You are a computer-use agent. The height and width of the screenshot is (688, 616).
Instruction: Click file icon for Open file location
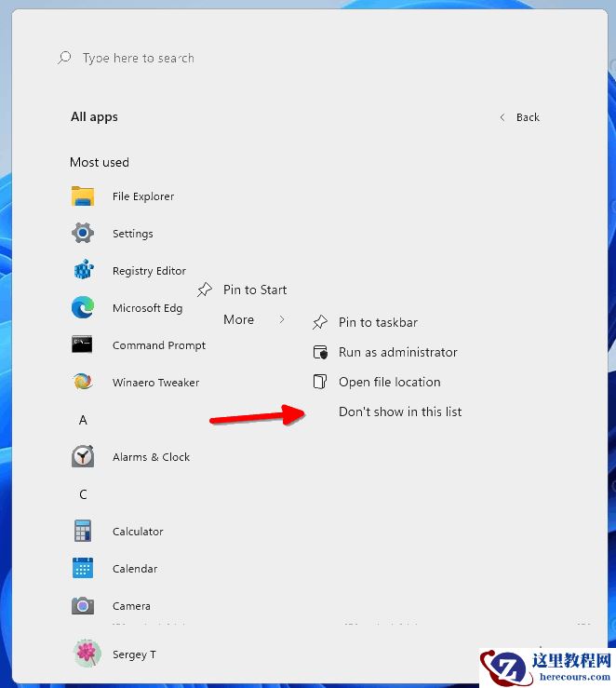319,382
